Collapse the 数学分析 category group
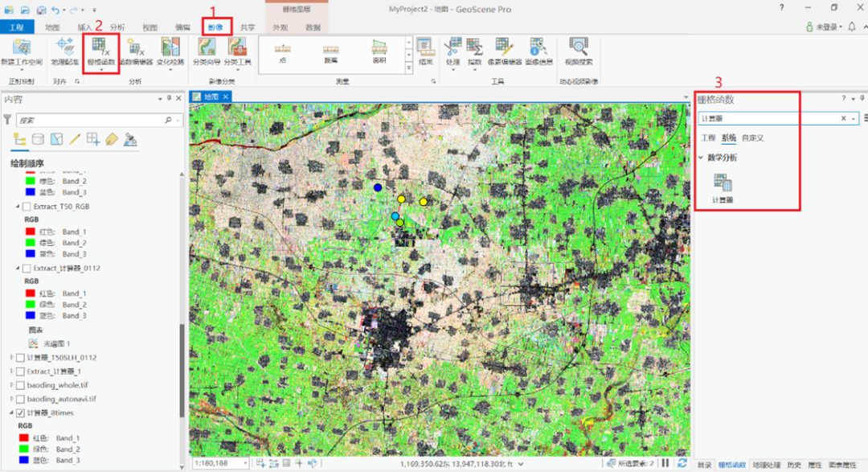The image size is (868, 472). click(x=701, y=158)
